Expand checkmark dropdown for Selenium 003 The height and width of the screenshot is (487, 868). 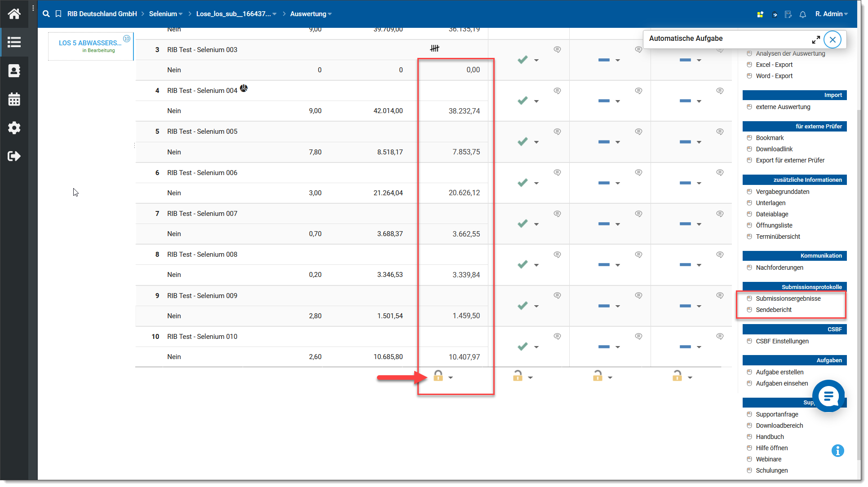tap(536, 60)
